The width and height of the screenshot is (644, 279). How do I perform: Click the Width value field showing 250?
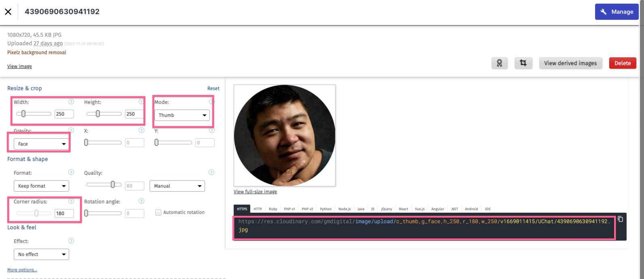tap(64, 114)
